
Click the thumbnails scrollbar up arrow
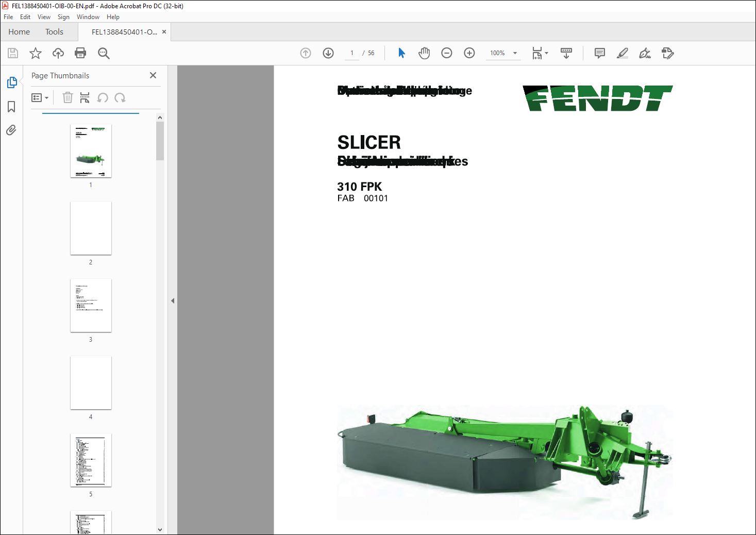pos(160,118)
